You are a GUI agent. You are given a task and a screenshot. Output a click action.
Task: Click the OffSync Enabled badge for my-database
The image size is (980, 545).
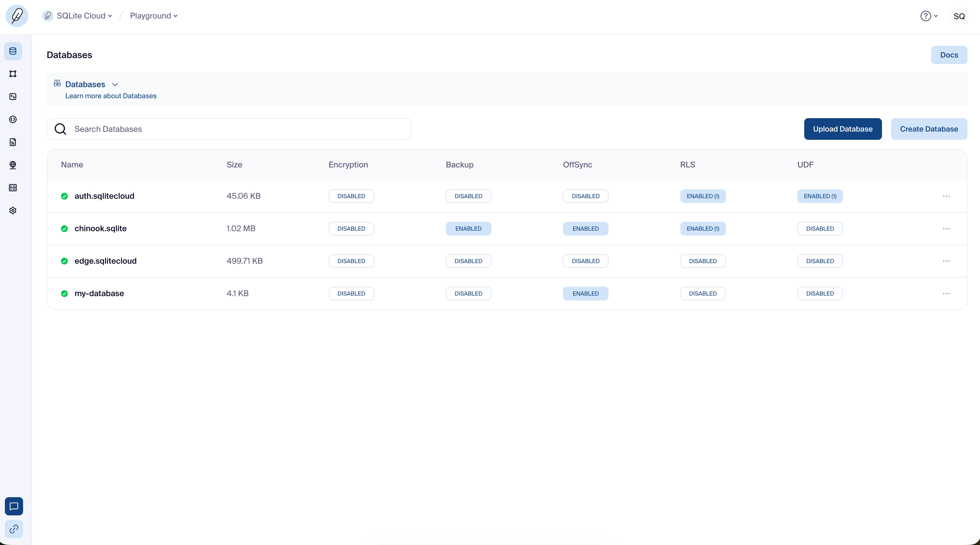585,294
